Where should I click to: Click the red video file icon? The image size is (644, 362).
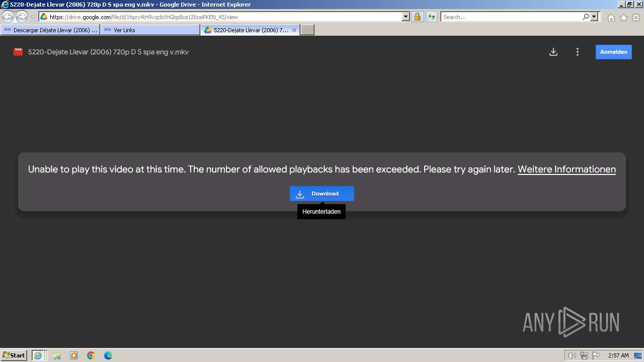pyautogui.click(x=18, y=52)
